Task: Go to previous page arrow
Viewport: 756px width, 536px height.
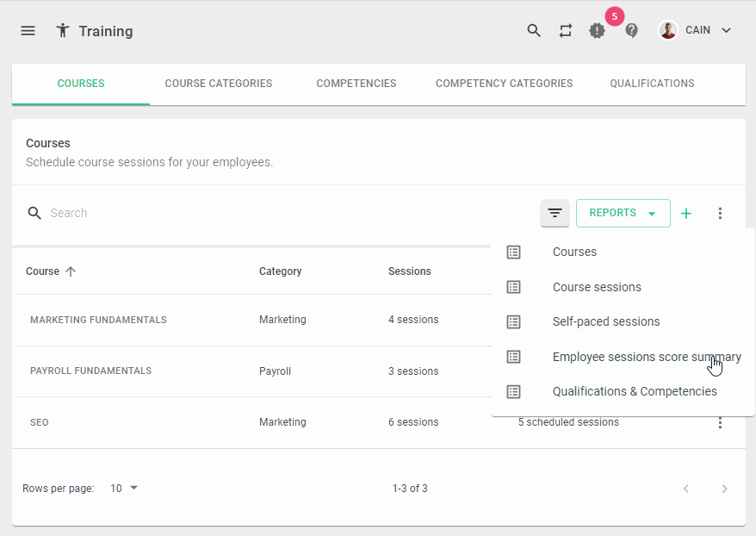Action: (x=686, y=489)
